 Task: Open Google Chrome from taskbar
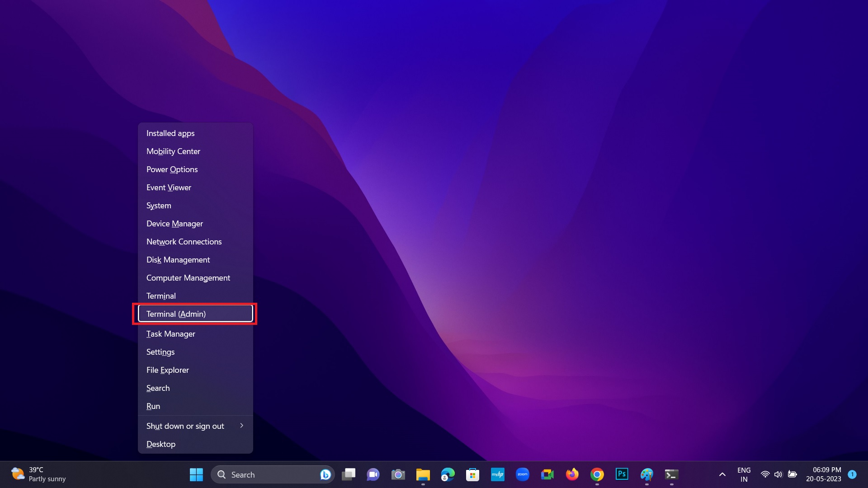[x=597, y=474]
